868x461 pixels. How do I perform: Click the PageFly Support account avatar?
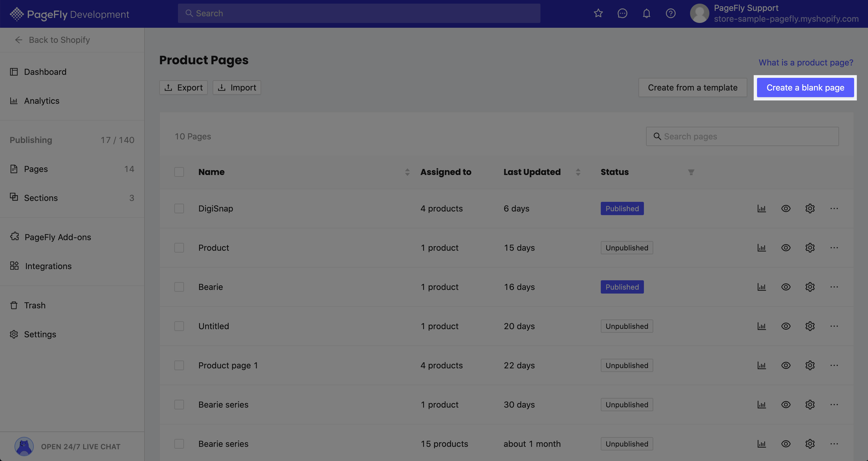point(699,13)
